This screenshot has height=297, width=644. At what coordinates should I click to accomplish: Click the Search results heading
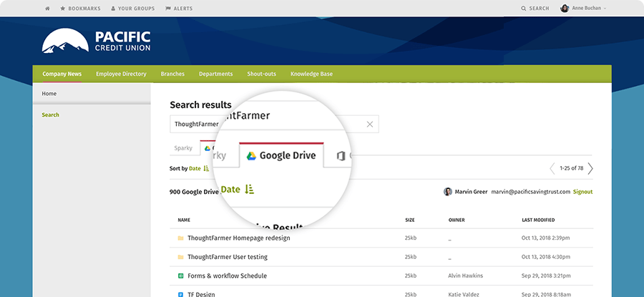click(200, 104)
